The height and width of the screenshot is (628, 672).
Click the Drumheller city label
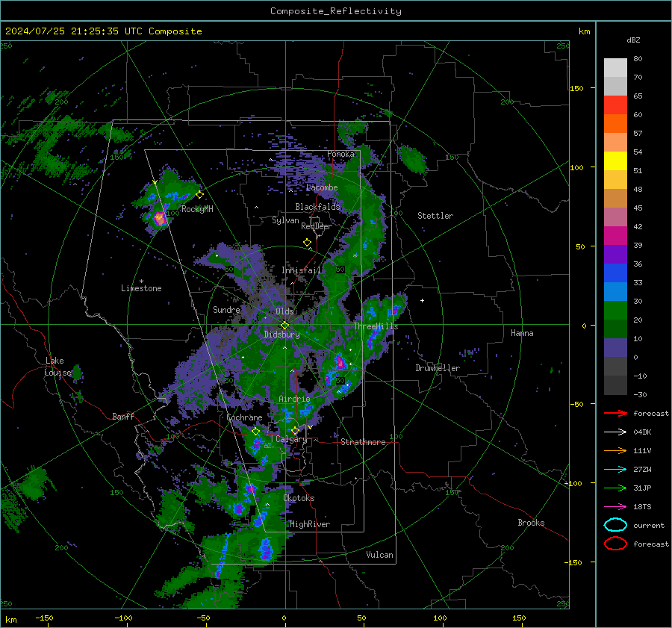(438, 368)
